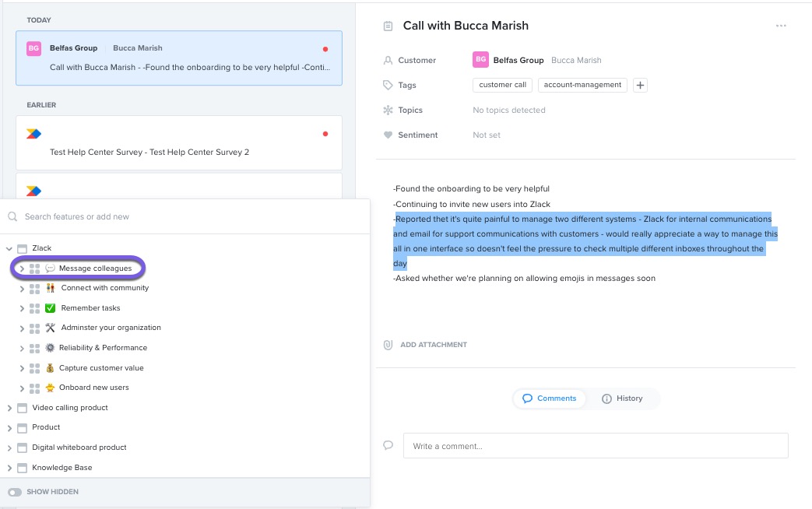812x509 pixels.
Task: Click the Topics snowflake icon
Action: (388, 110)
